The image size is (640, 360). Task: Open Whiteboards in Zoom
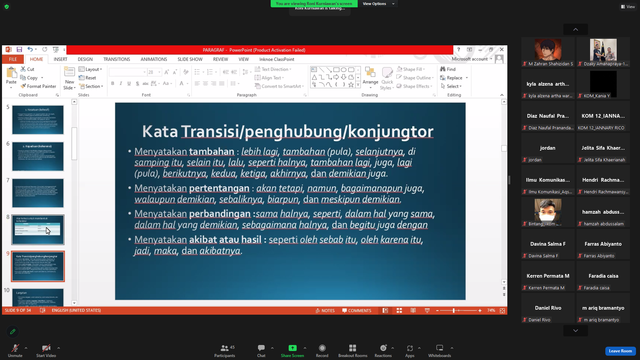pyautogui.click(x=440, y=350)
